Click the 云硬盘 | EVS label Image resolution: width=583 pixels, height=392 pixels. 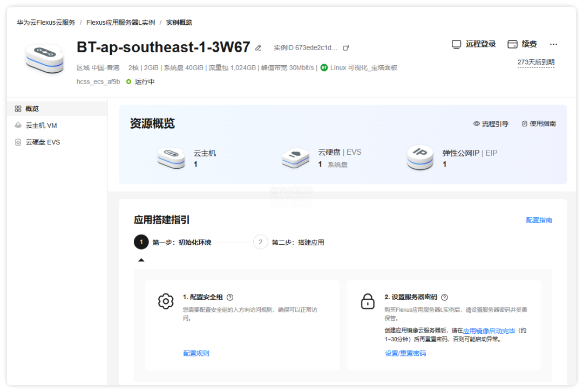[340, 153]
